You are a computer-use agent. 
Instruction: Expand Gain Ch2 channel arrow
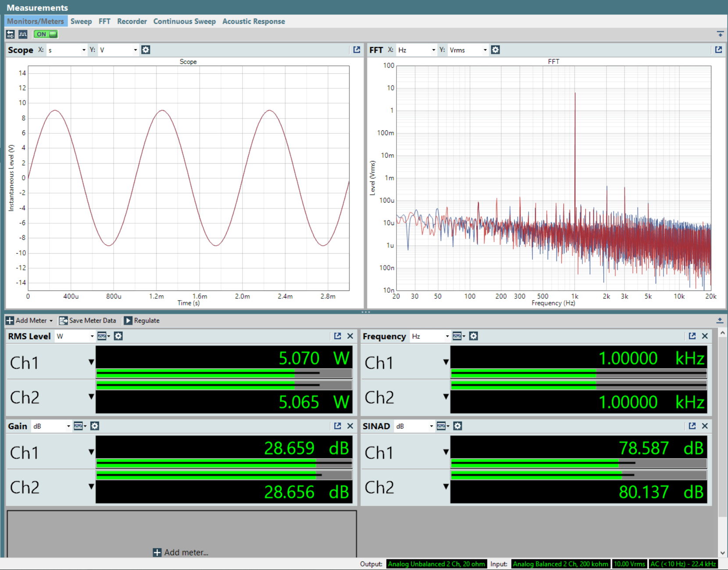(x=91, y=487)
